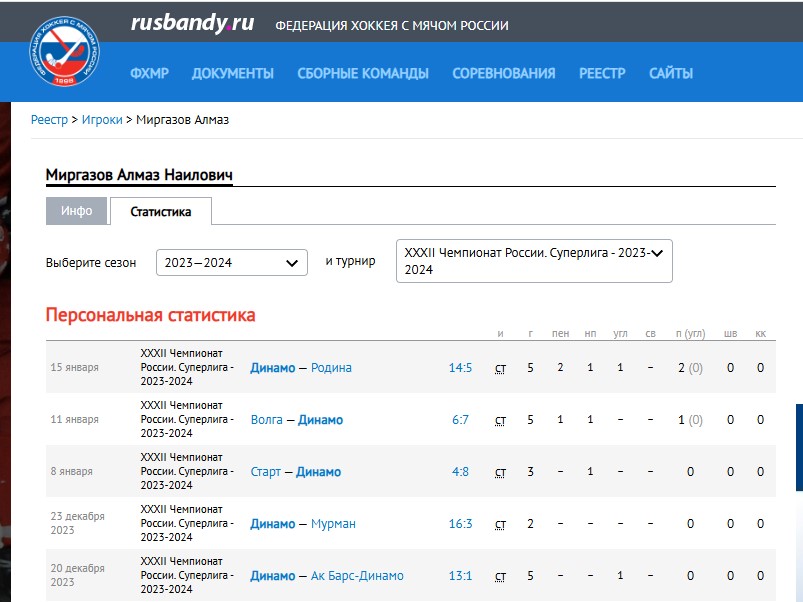Click the 4:8 score link
This screenshot has height=602, width=803.
[460, 472]
